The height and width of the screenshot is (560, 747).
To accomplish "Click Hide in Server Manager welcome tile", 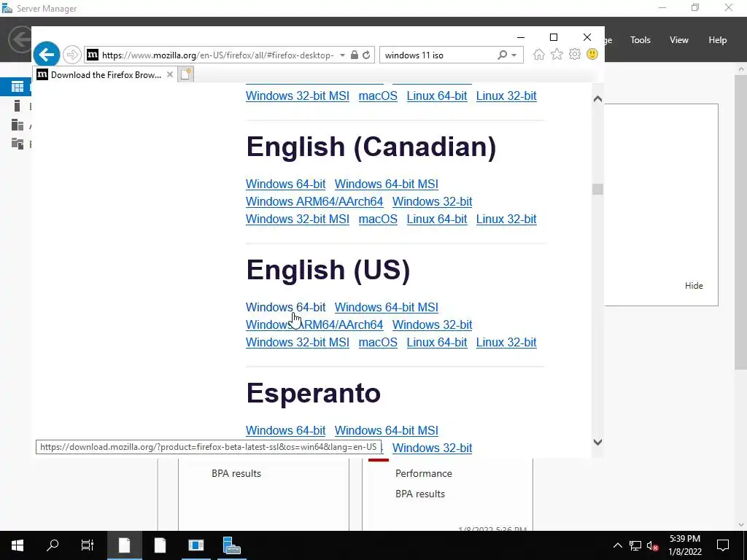I will (x=694, y=286).
